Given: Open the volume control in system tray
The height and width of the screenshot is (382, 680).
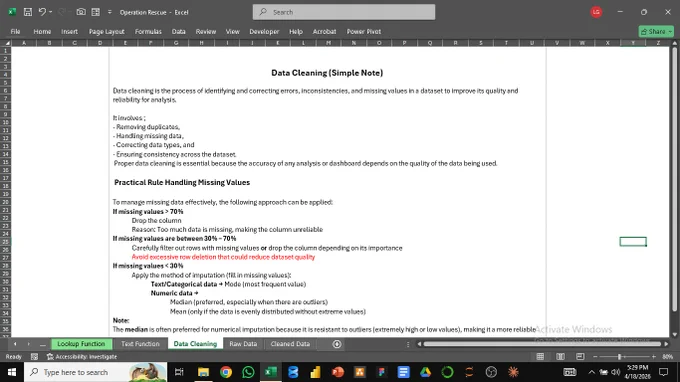Looking at the screenshot, I should pyautogui.click(x=615, y=372).
